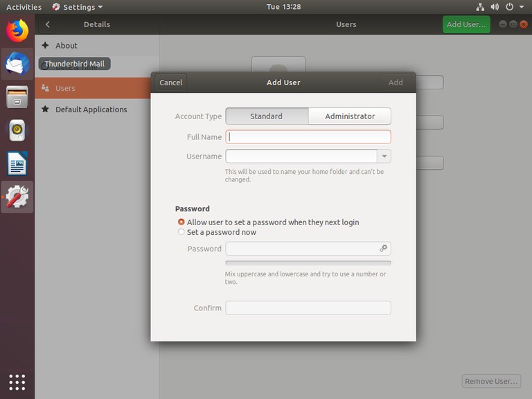The image size is (532, 399).
Task: Click the Confirm password field
Action: (x=308, y=308)
